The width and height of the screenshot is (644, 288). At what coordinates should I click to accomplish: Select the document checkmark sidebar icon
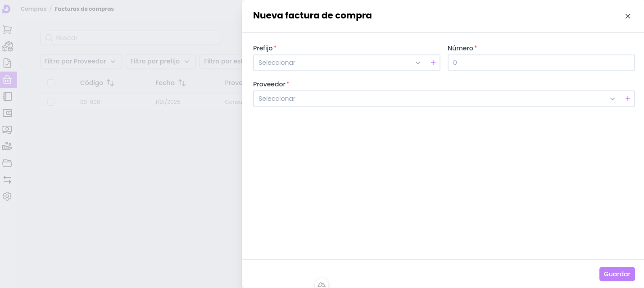(x=7, y=63)
